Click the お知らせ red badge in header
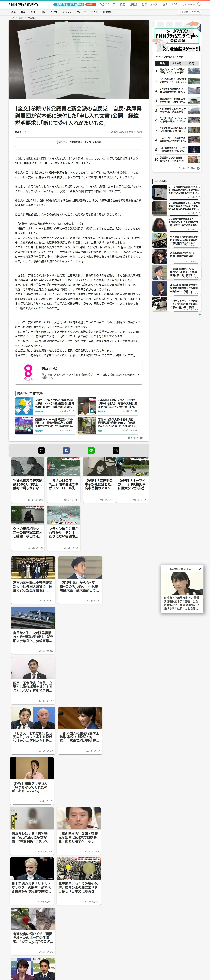The image size is (210, 980). coord(91,5)
